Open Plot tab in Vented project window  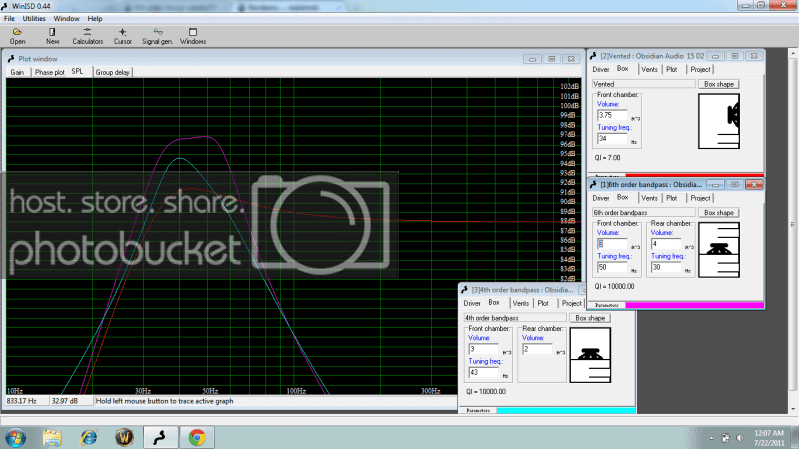click(x=672, y=69)
